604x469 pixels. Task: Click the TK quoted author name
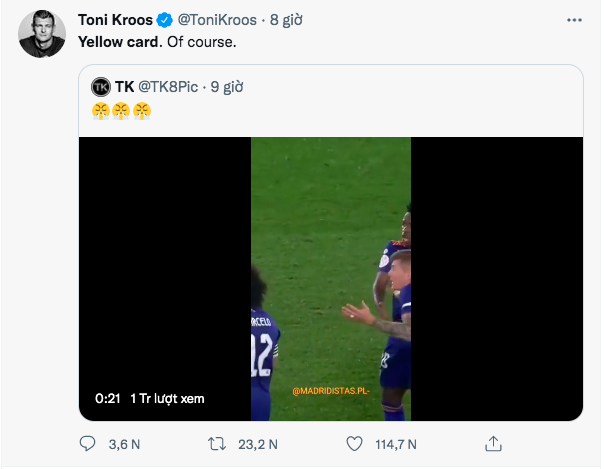(124, 87)
